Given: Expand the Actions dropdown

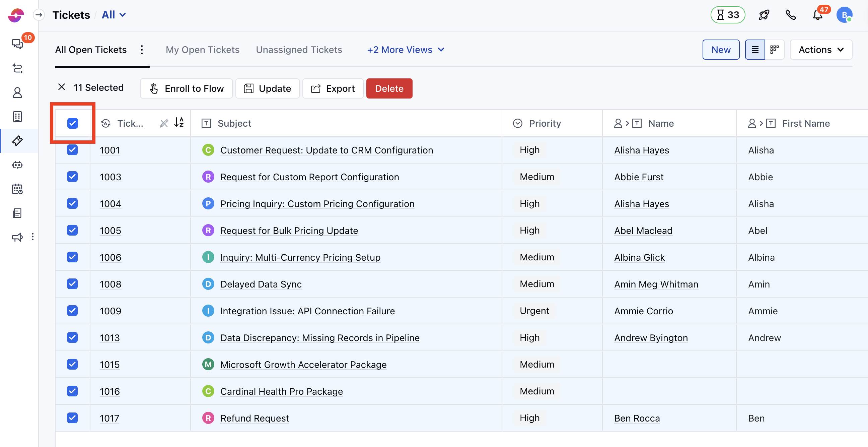Looking at the screenshot, I should click(821, 50).
